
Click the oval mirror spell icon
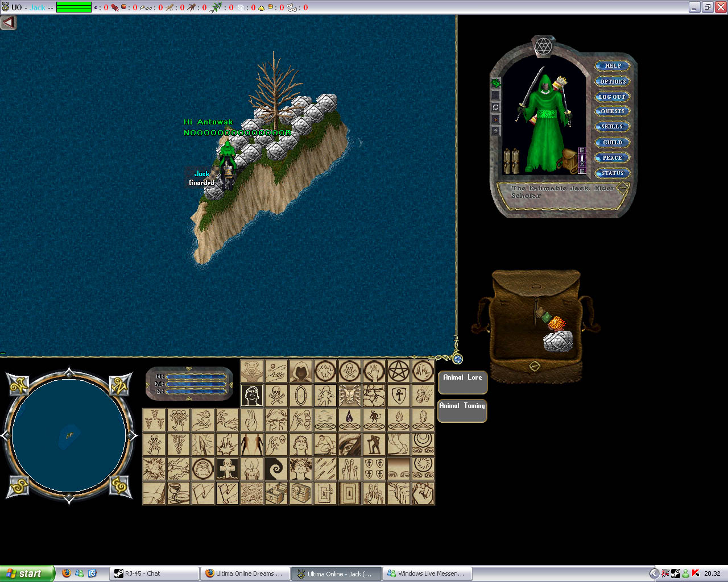click(x=301, y=395)
